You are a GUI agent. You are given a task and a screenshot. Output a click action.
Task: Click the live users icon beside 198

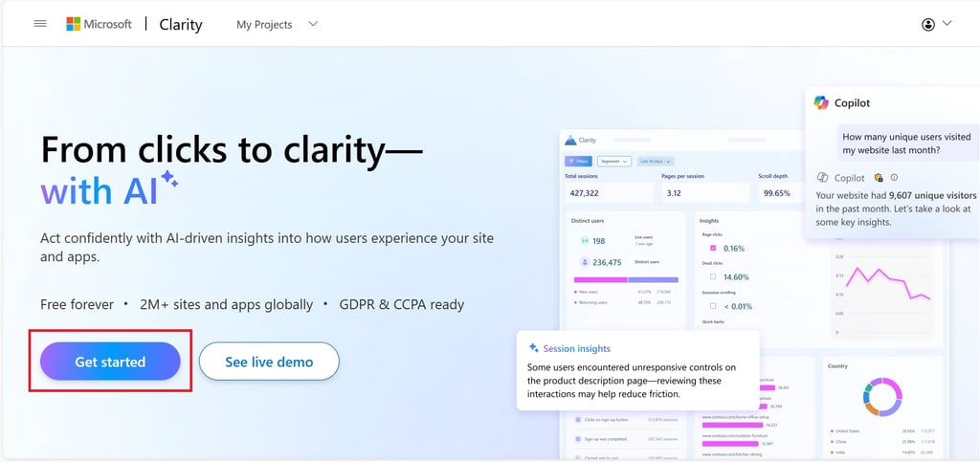[x=585, y=240]
